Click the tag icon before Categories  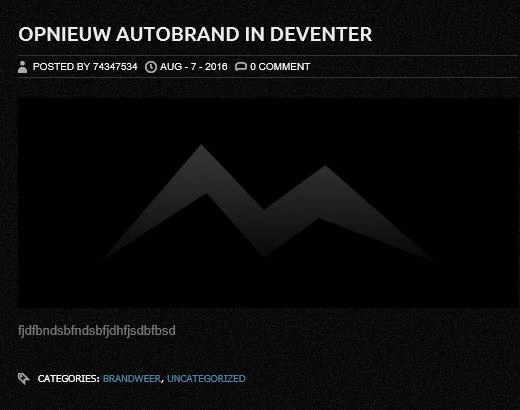click(24, 379)
